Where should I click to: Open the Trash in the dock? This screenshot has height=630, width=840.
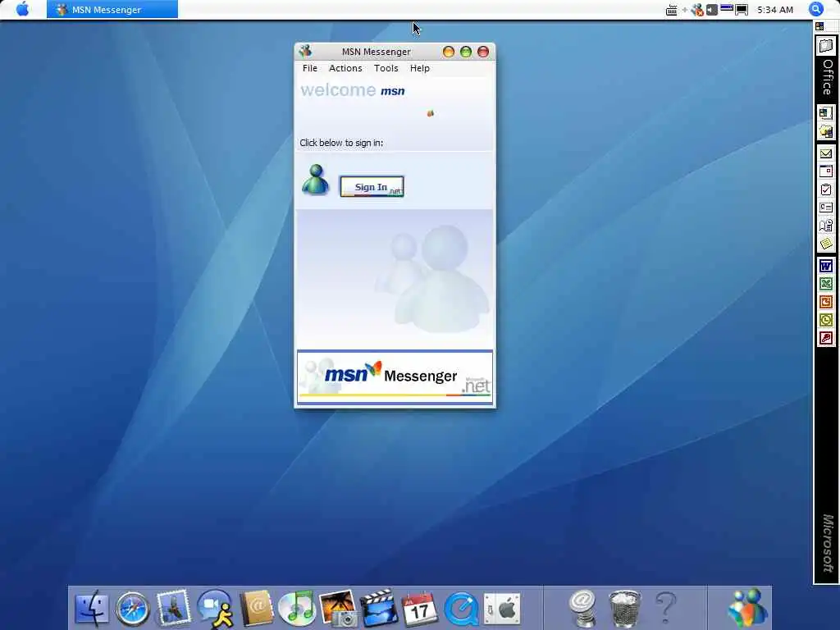click(624, 609)
